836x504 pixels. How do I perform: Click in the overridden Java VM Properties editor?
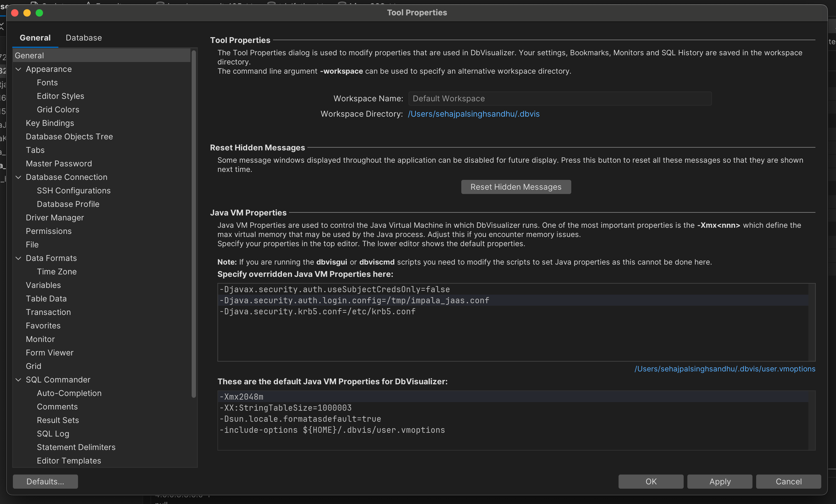coord(516,322)
